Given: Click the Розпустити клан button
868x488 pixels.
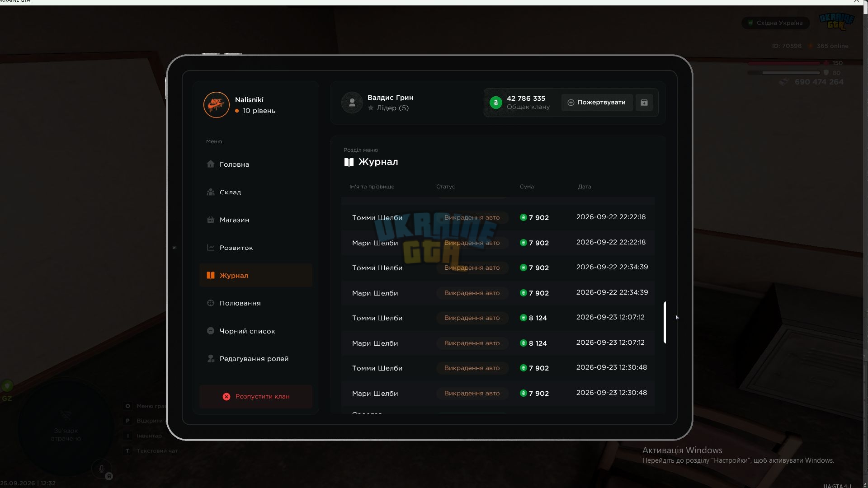Looking at the screenshot, I should pos(255,396).
